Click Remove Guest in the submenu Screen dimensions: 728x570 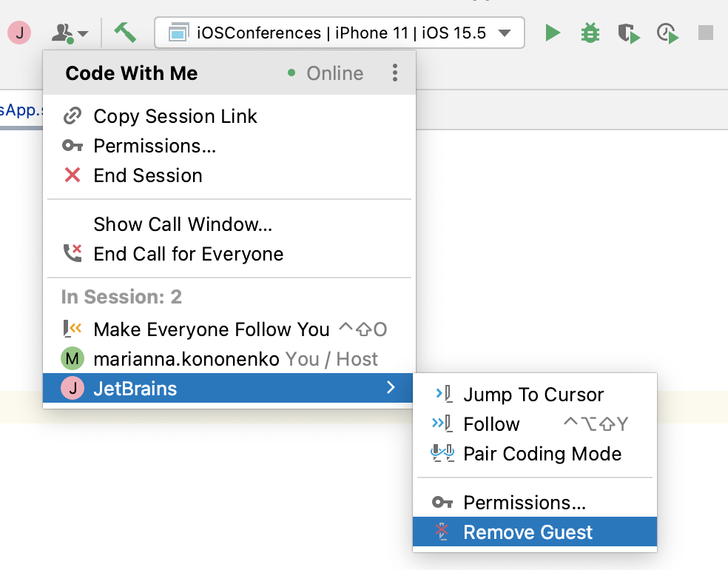click(528, 532)
